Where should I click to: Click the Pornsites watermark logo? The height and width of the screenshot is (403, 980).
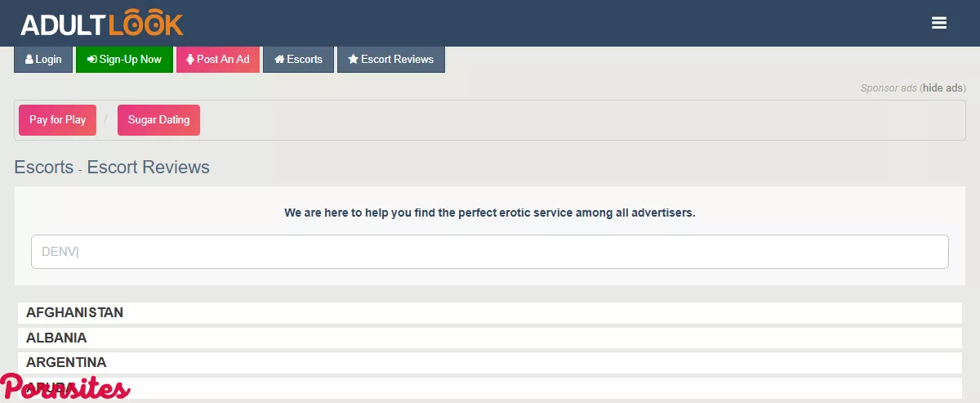(x=65, y=388)
